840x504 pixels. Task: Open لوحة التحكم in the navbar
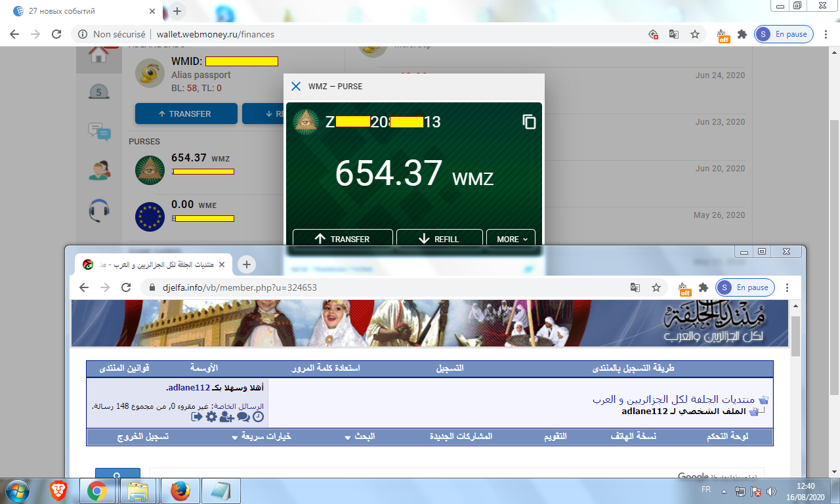click(727, 436)
